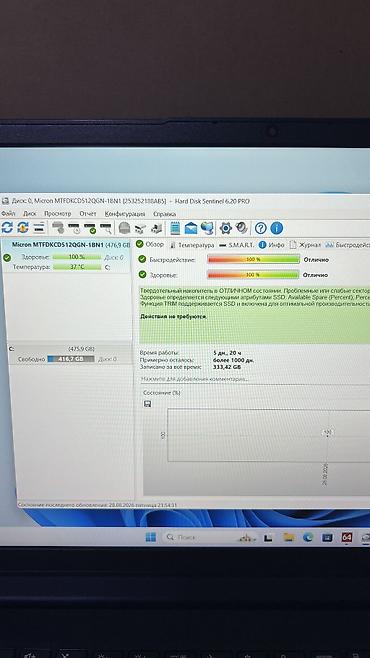Viewport: 370px width, 658px height.
Task: Click the 'Время работы: 5 дн., 20 ч' value
Action: [227, 353]
